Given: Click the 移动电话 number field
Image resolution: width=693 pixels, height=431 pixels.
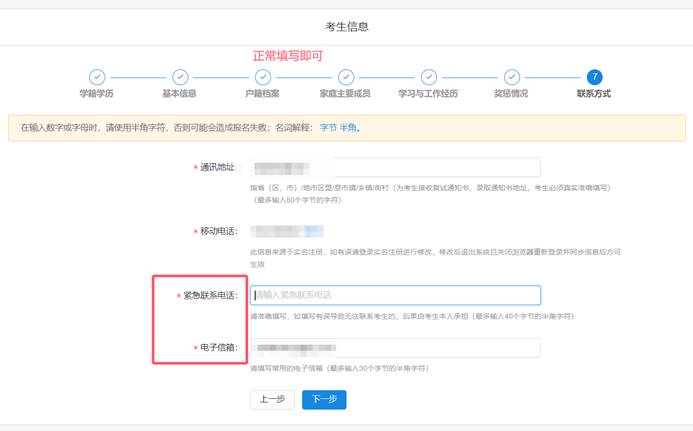Looking at the screenshot, I should [x=285, y=232].
